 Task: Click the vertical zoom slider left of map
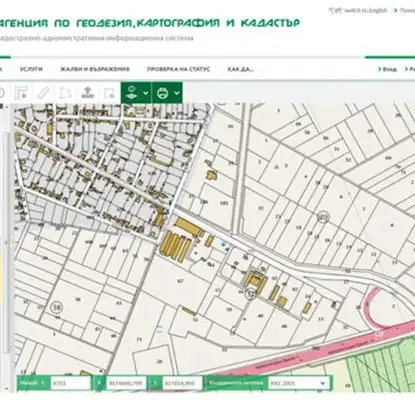pyautogui.click(x=6, y=243)
